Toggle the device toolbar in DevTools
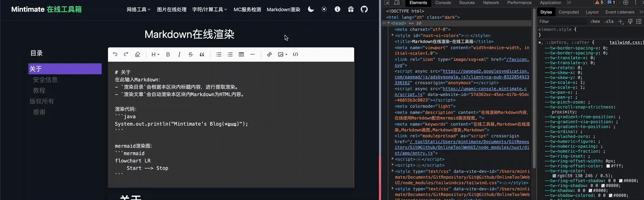The height and width of the screenshot is (200, 644). coord(397,3)
